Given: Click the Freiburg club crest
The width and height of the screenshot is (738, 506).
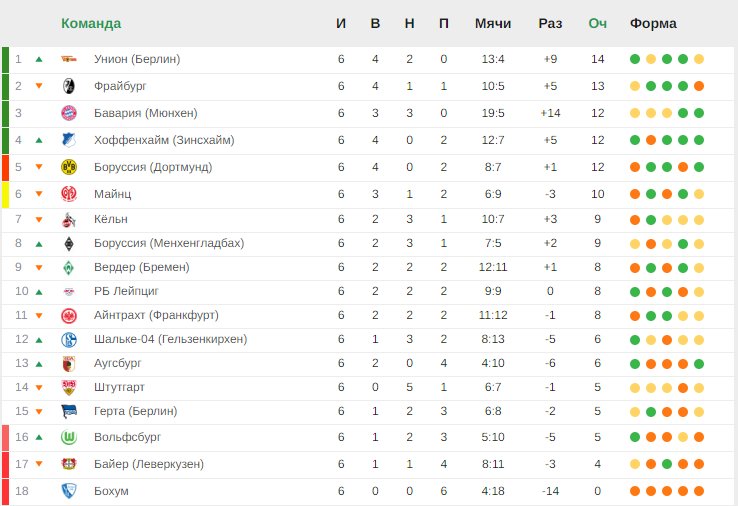Looking at the screenshot, I should click(69, 86).
